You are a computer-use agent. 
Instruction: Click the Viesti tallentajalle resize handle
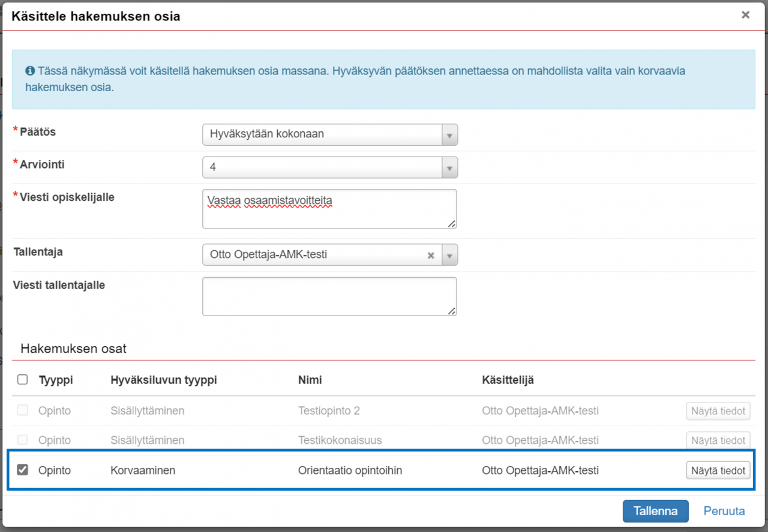click(452, 311)
